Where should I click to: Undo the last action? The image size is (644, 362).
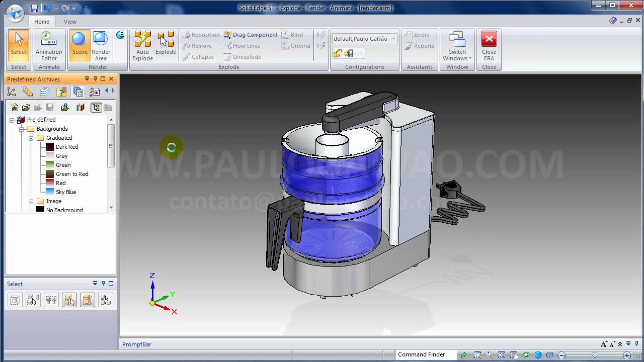click(x=48, y=8)
